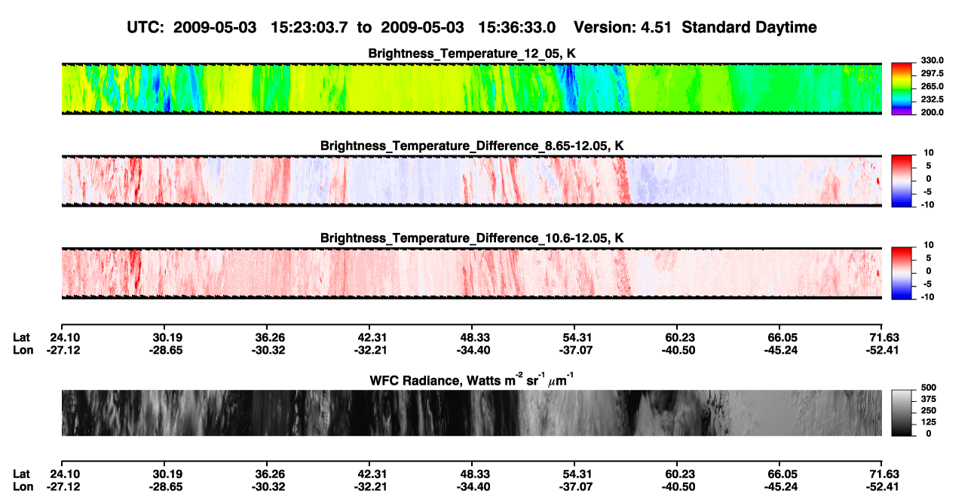
Task: Click the 'Brightness_Temperature_Difference_10.6-12.05, K' panel title
Action: click(x=472, y=238)
